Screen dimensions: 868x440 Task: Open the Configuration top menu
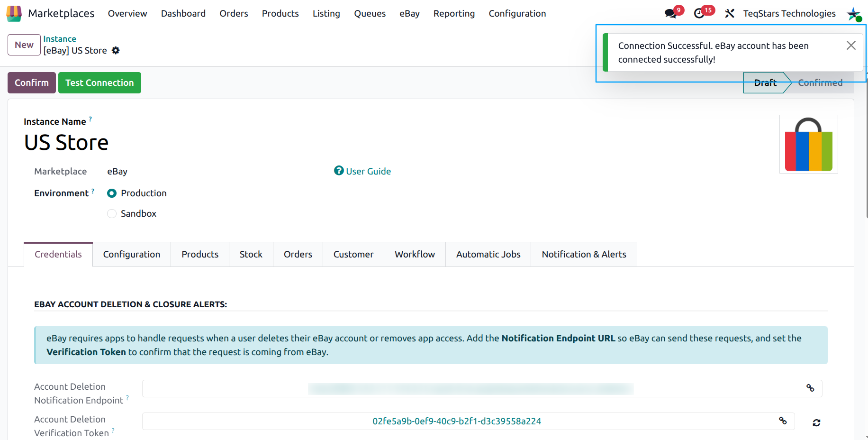coord(517,13)
